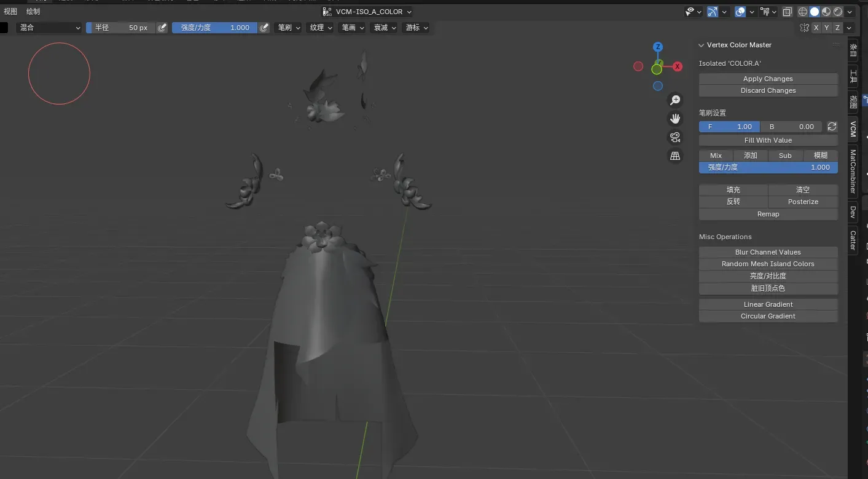Select material preview shading icon
The width and height of the screenshot is (868, 479).
click(826, 12)
